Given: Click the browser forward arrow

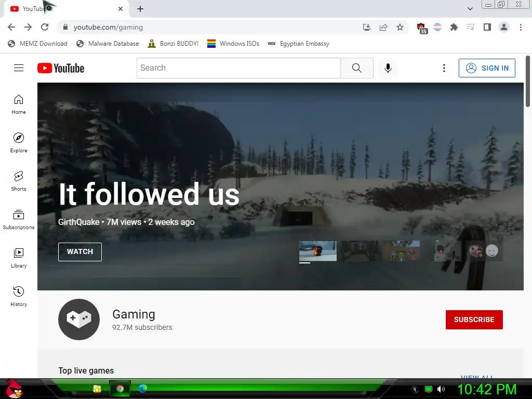Looking at the screenshot, I should tap(28, 27).
